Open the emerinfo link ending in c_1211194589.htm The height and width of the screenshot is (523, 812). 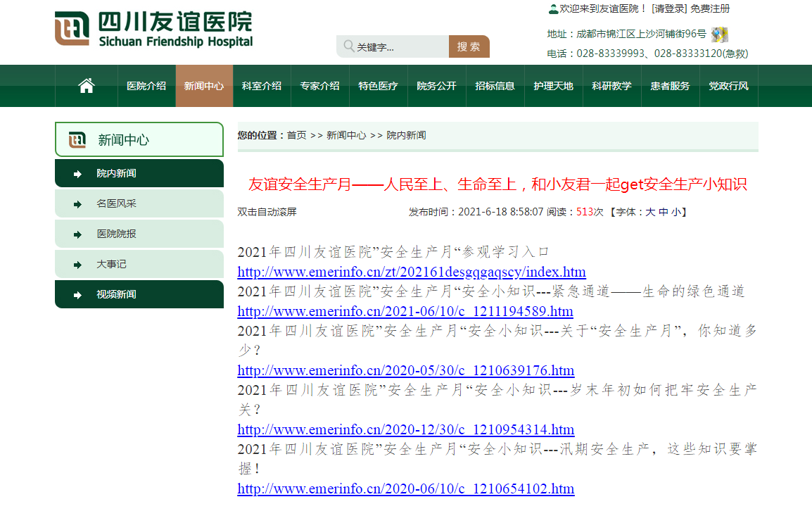click(x=405, y=311)
